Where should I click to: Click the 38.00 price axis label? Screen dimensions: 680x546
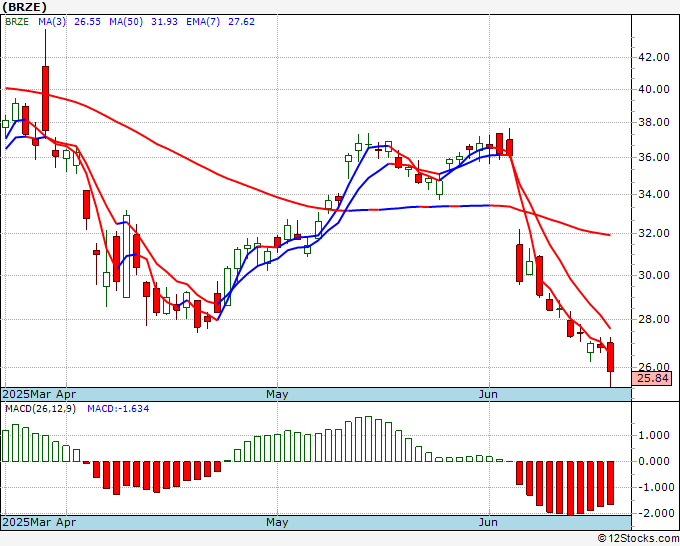coord(654,123)
